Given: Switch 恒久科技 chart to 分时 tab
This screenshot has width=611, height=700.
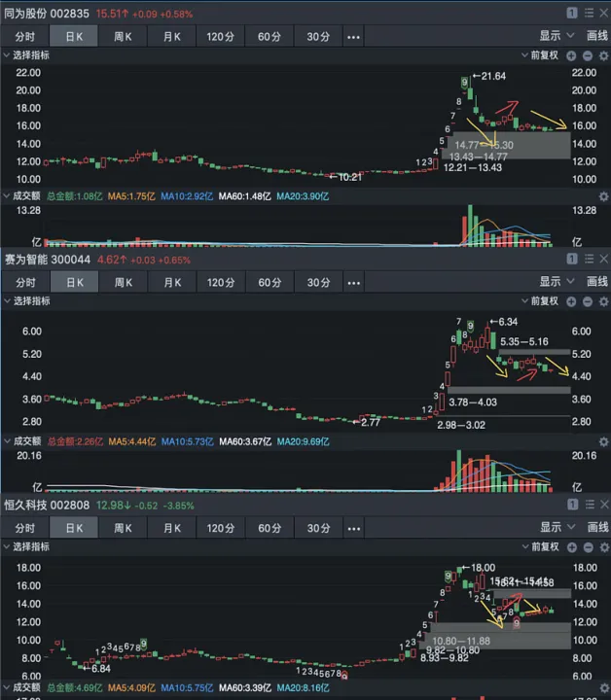Looking at the screenshot, I should click(24, 528).
